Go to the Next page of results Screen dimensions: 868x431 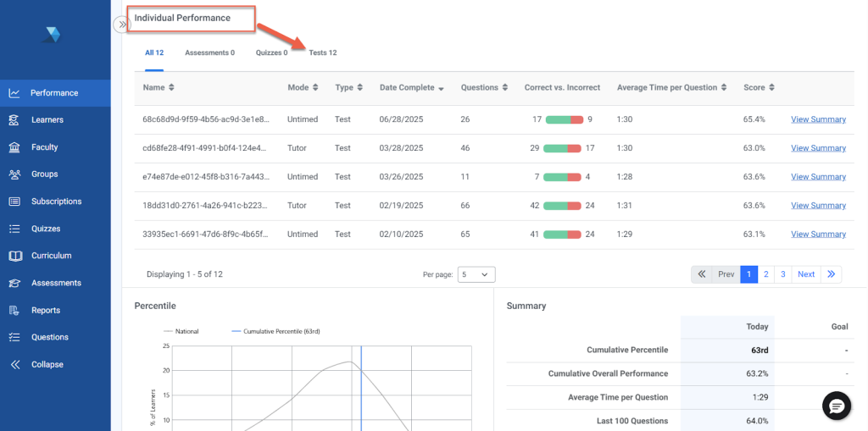point(806,274)
